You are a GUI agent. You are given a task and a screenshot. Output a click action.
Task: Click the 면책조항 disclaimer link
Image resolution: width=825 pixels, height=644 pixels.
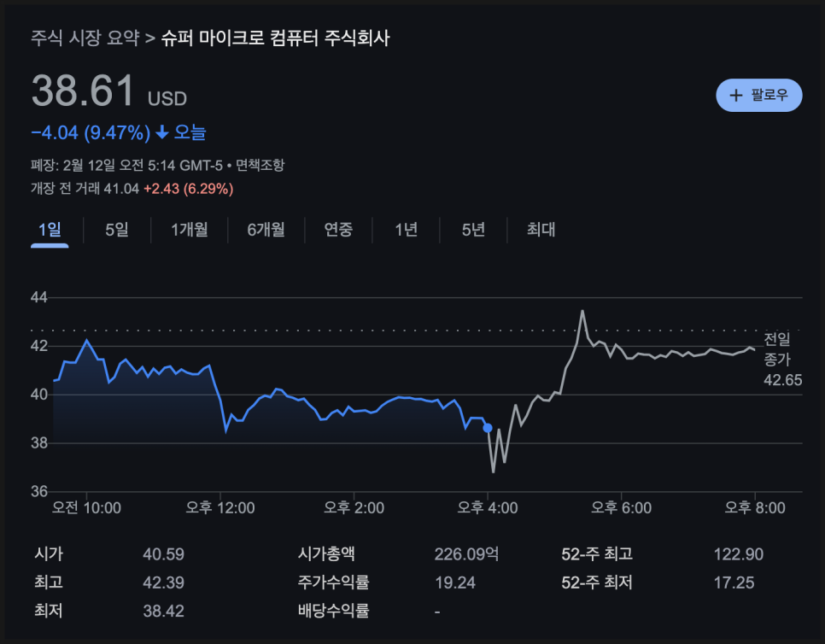(x=260, y=165)
